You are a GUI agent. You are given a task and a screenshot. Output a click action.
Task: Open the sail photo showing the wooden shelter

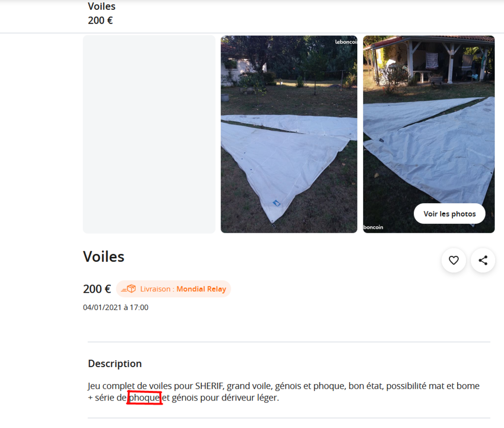coord(429,134)
